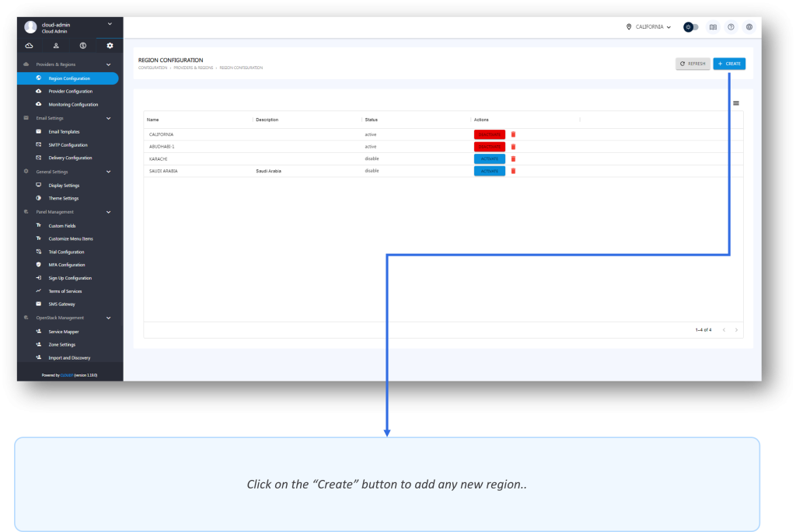
Task: Activate the KARACHI region
Action: point(489,158)
